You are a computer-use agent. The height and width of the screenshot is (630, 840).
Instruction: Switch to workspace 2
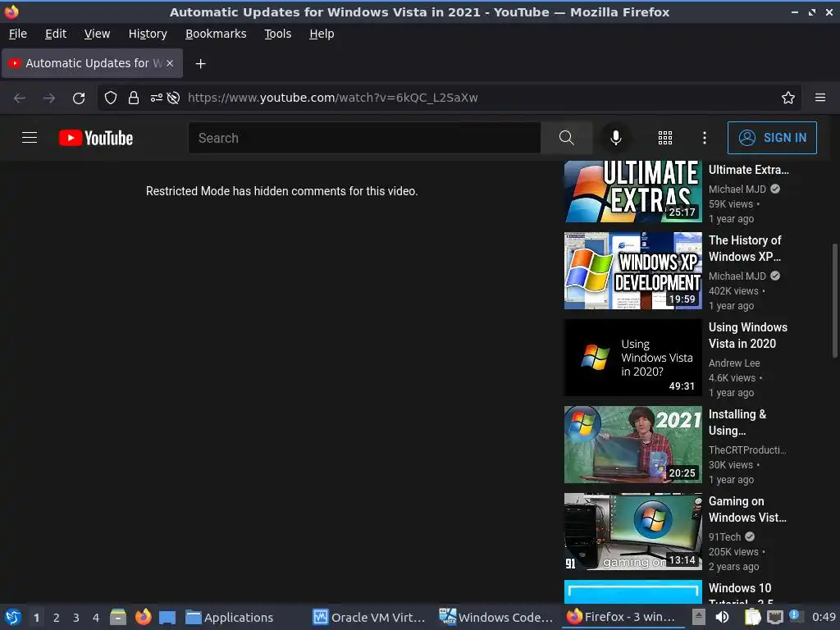coord(57,618)
